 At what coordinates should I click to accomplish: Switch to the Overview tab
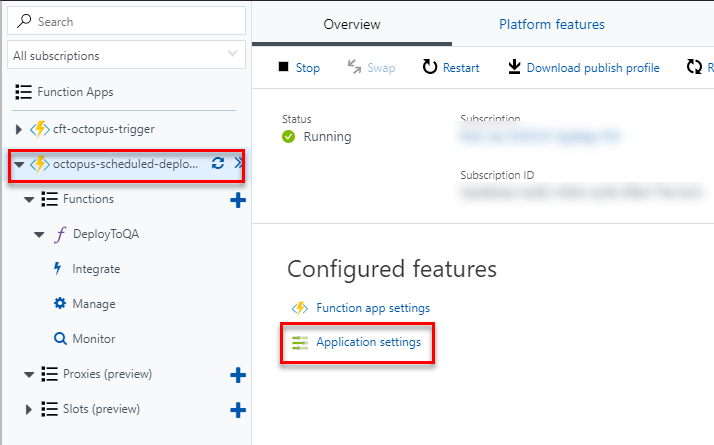click(x=352, y=24)
